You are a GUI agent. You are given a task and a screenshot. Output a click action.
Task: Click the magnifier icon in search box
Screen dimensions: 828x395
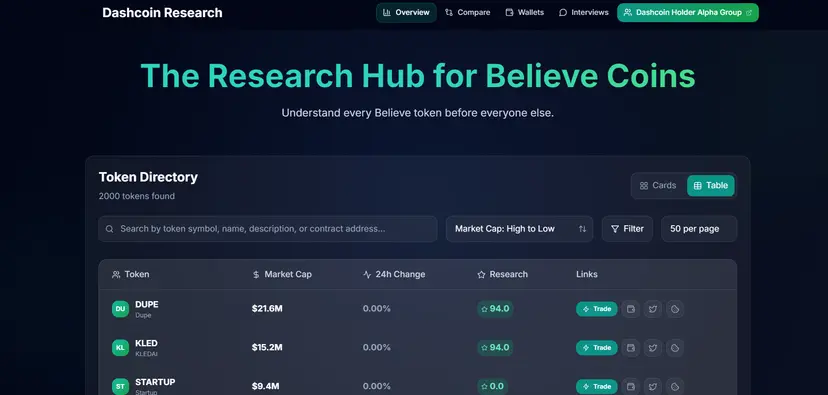click(109, 229)
